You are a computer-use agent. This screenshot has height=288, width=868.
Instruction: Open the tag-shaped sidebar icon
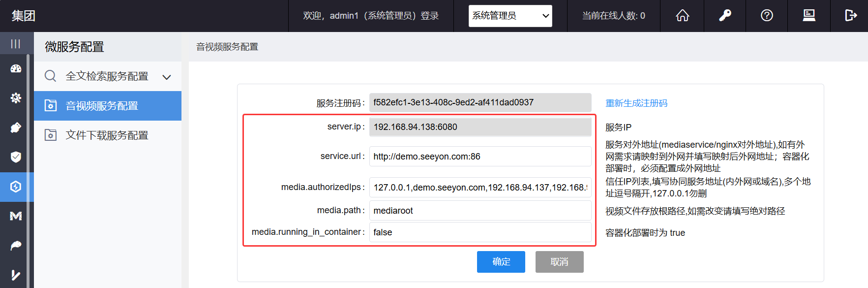pos(16,128)
